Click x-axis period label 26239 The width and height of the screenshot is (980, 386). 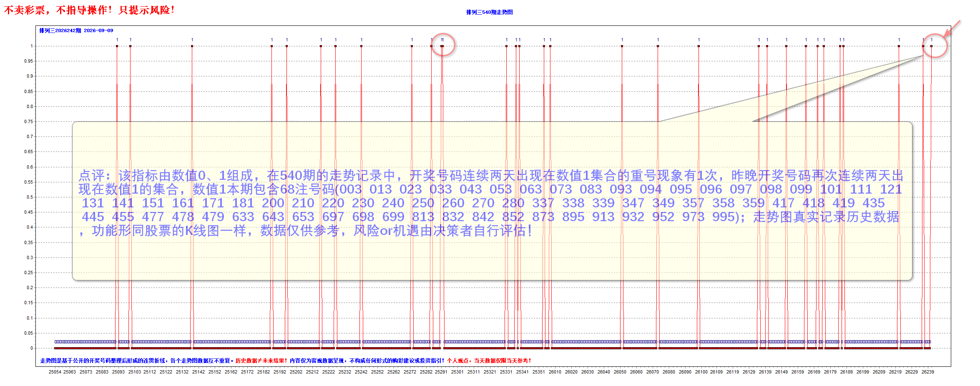pos(928,372)
